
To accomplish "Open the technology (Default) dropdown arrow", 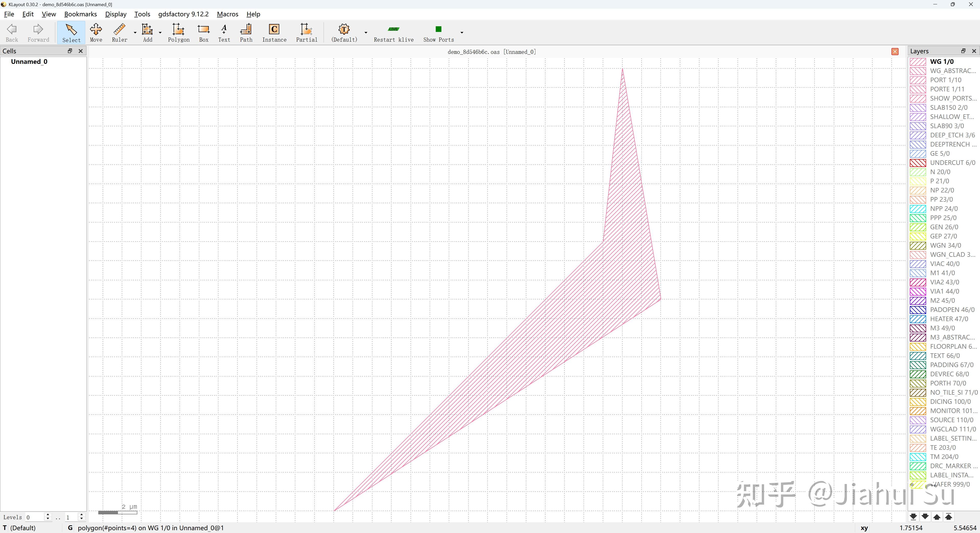I will click(x=366, y=33).
